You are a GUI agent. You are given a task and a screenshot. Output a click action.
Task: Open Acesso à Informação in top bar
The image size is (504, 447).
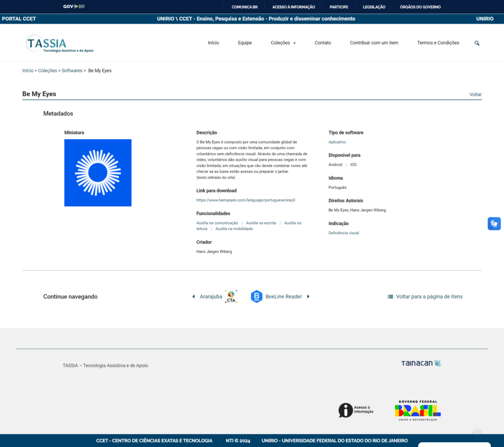pos(293,7)
